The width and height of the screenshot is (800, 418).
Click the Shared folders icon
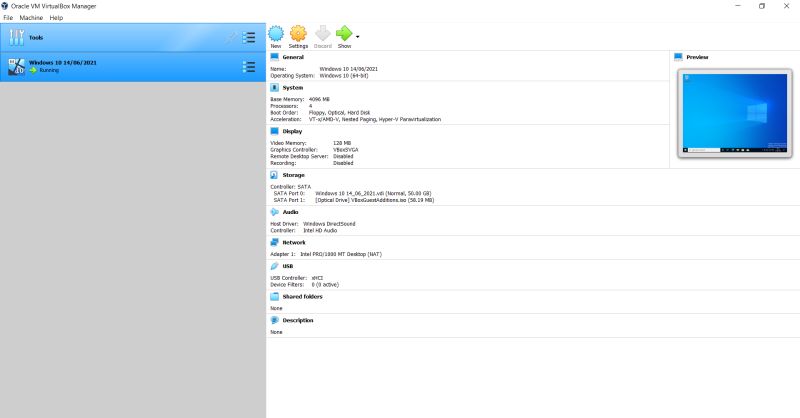(274, 297)
